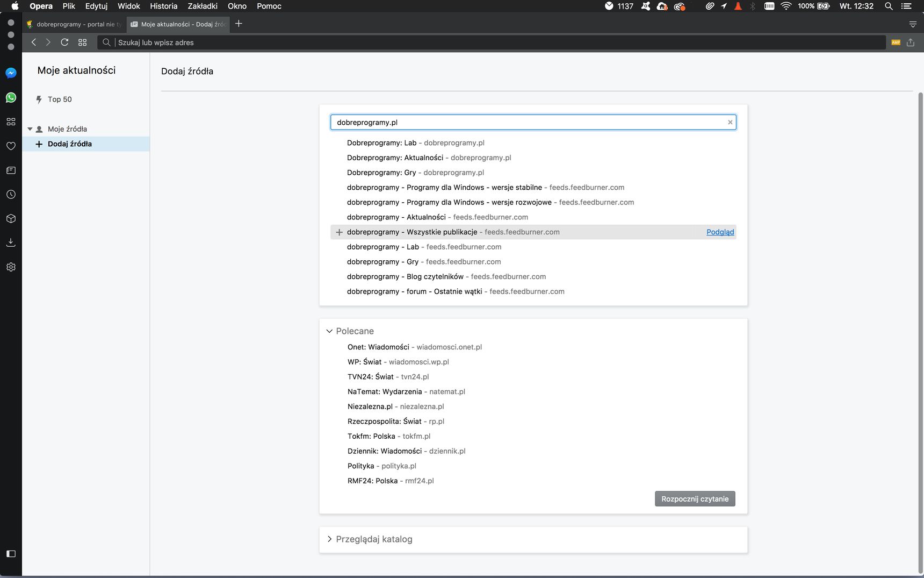Screen dimensions: 924x578
Task: Open extensions cube icon in sidebar
Action: tap(11, 219)
